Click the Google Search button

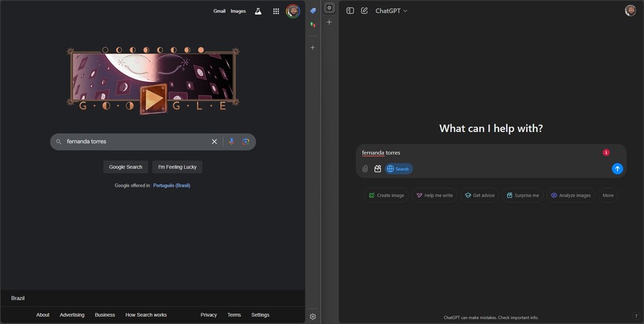pyautogui.click(x=126, y=167)
